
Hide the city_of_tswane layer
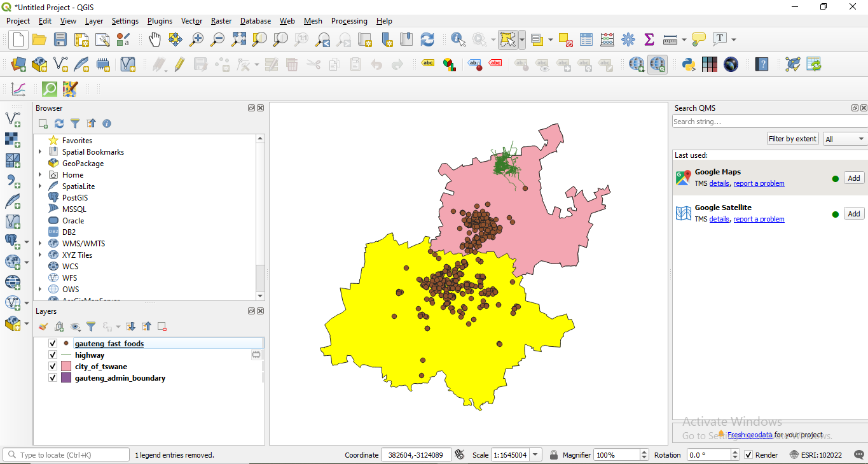[53, 367]
